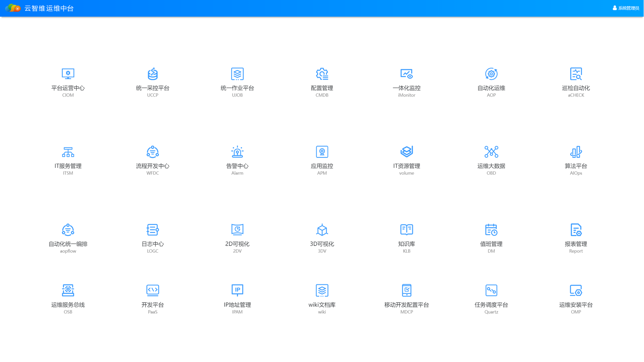Click the 自动化统一编排 label
This screenshot has height=362, width=644.
click(x=68, y=244)
